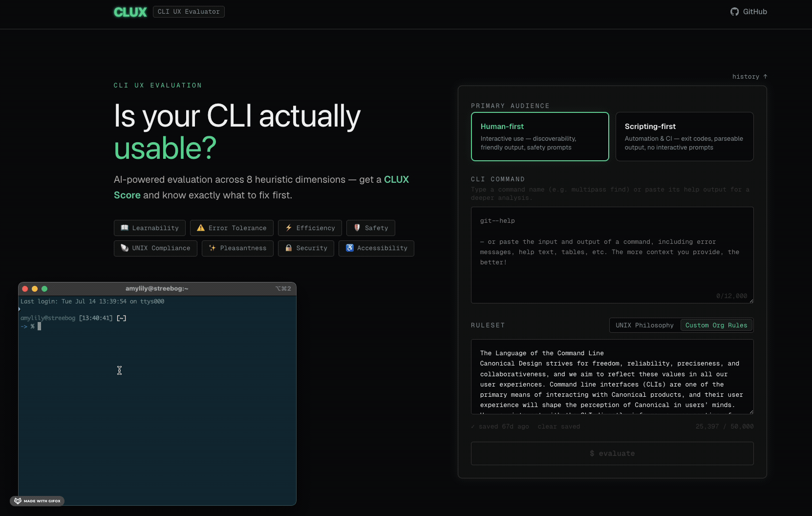Click inside the custom ruleset text area
This screenshot has height=516, width=812.
click(x=612, y=377)
